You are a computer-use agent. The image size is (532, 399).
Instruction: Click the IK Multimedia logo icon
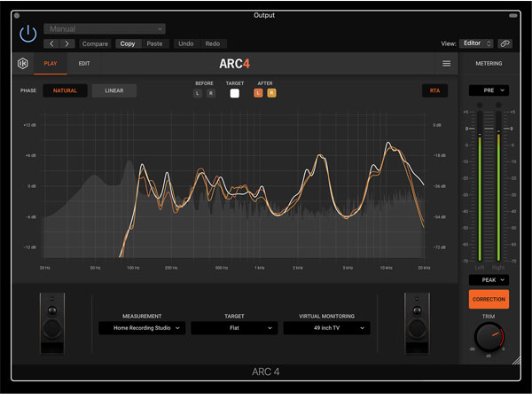click(23, 64)
